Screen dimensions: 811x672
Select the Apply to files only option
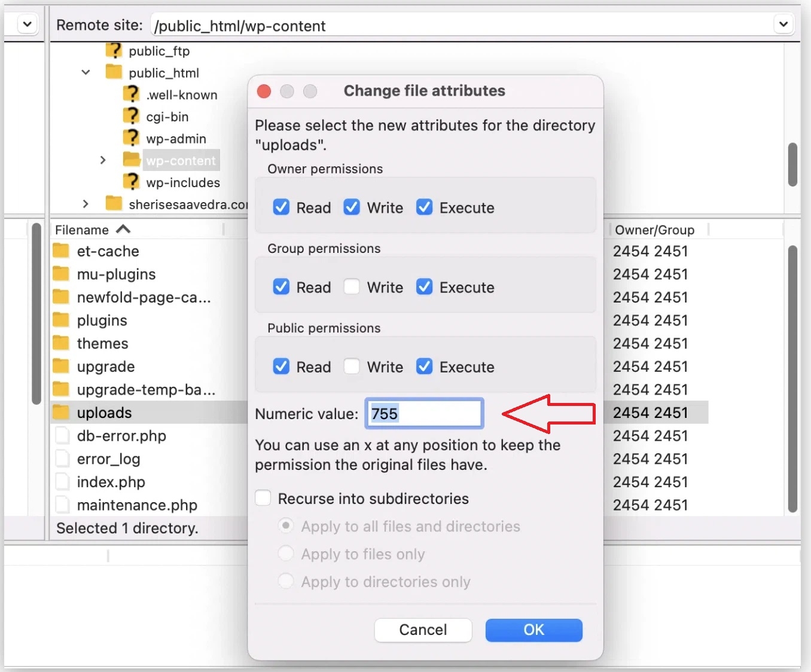click(286, 554)
